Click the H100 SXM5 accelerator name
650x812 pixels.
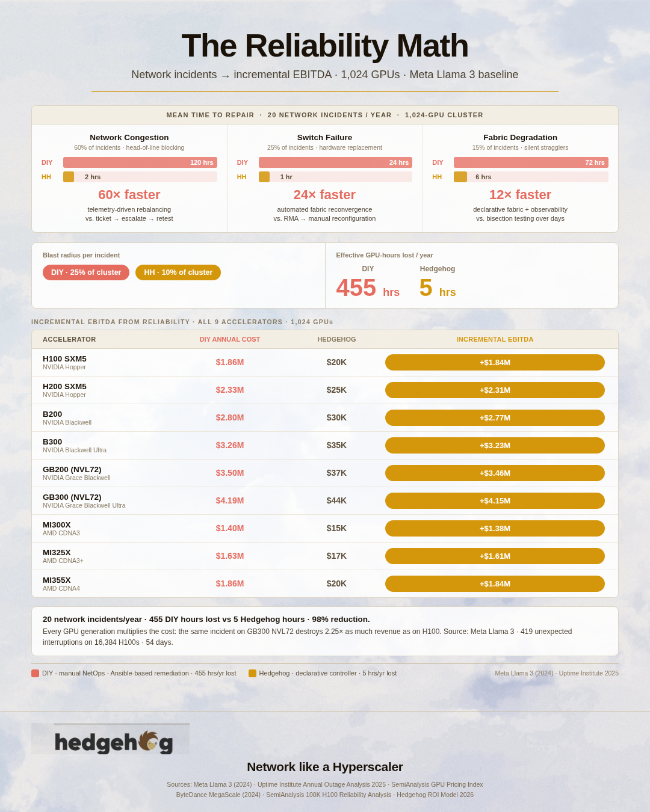coord(64,359)
